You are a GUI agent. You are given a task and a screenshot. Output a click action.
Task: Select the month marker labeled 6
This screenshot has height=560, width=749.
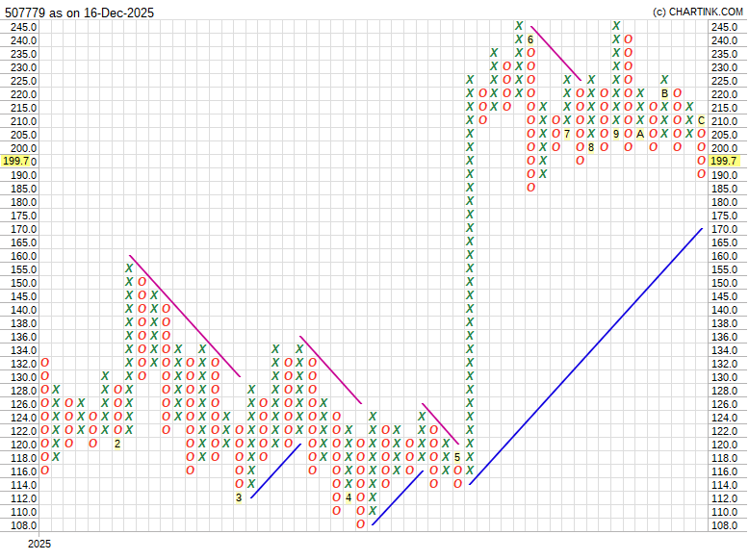[x=530, y=39]
